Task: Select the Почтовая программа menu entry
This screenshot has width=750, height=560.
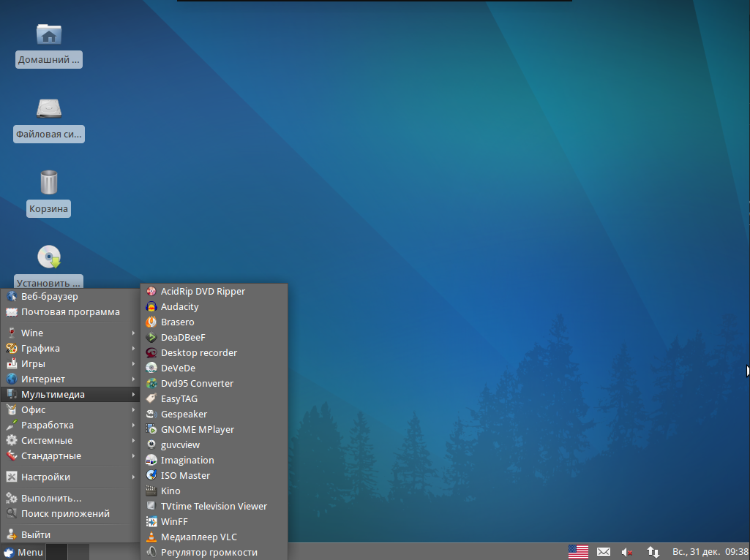Action: (x=70, y=312)
